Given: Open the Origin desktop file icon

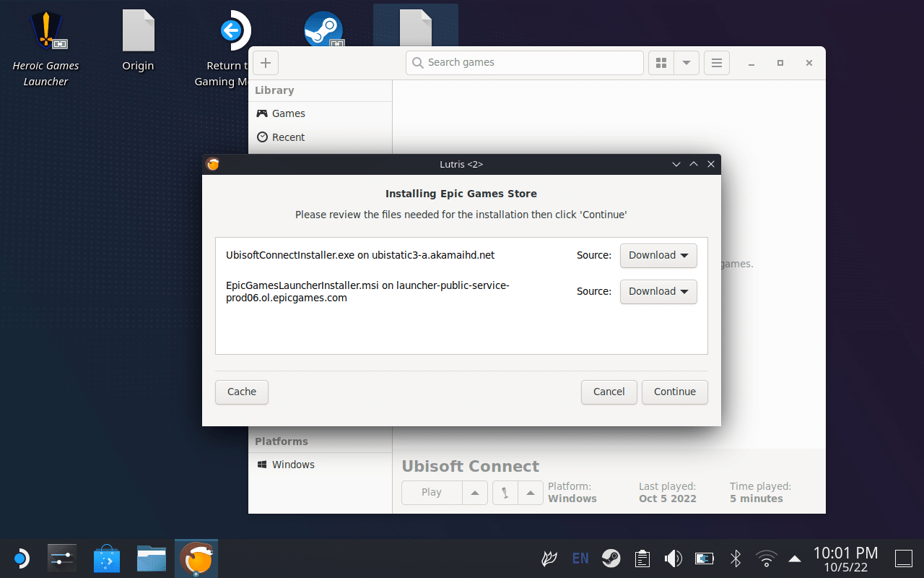Looking at the screenshot, I should click(138, 31).
